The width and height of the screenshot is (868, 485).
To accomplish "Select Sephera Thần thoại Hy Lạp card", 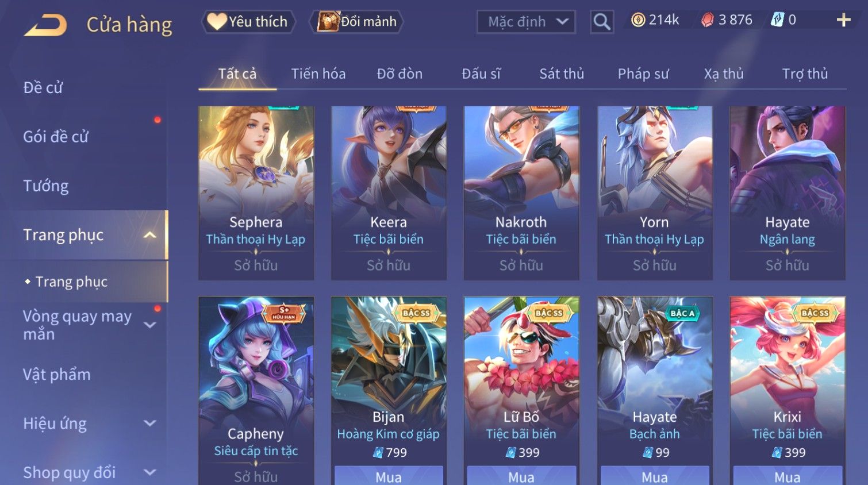I will [x=256, y=193].
